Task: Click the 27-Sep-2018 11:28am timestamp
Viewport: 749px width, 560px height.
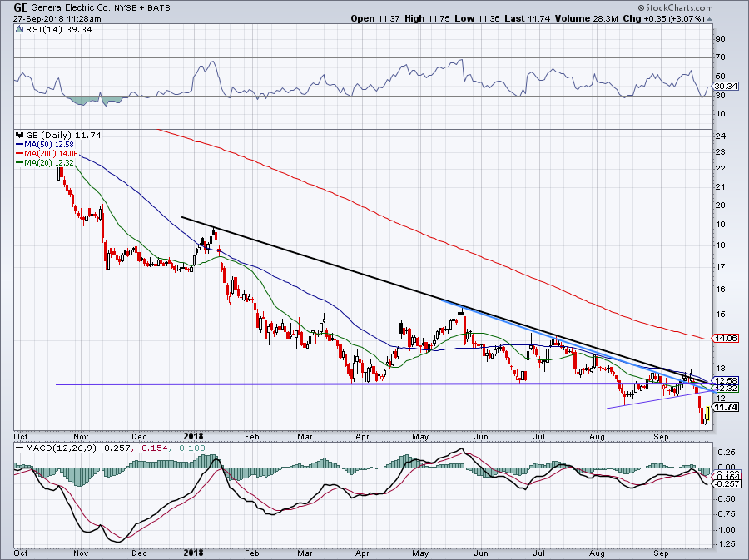Action: point(57,19)
